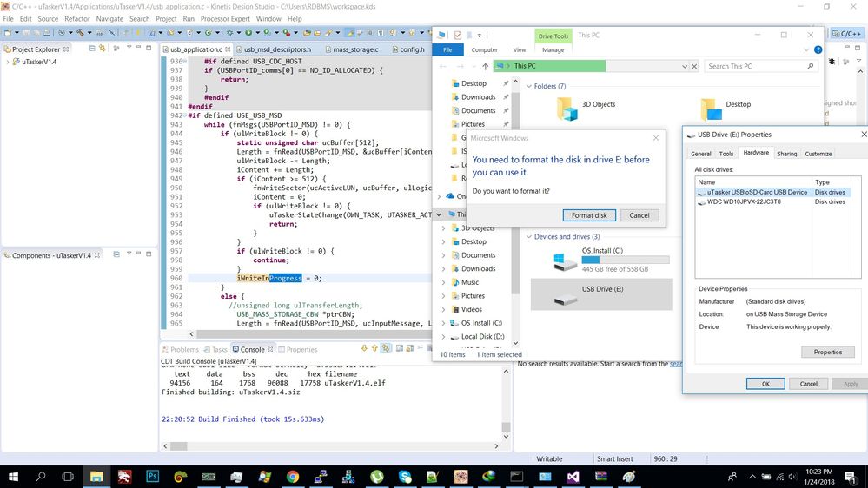Click the Up arrow in File Explorer navigation

tap(484, 66)
